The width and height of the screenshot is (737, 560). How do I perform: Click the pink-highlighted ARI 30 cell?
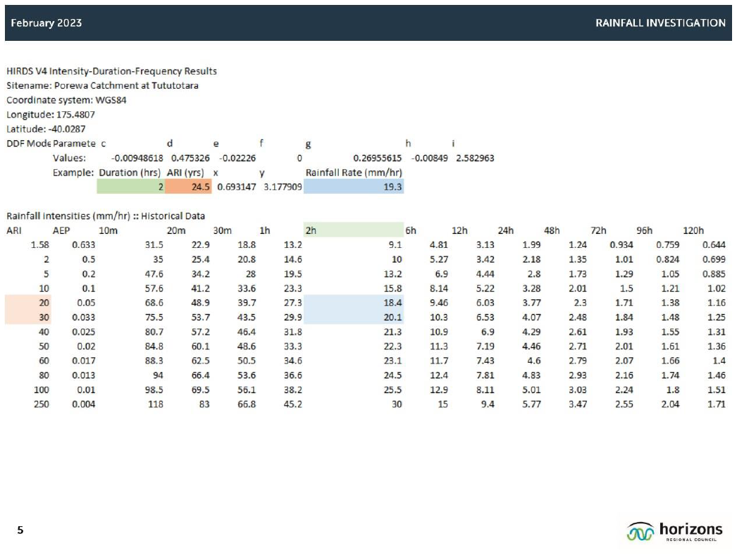pyautogui.click(x=27, y=317)
